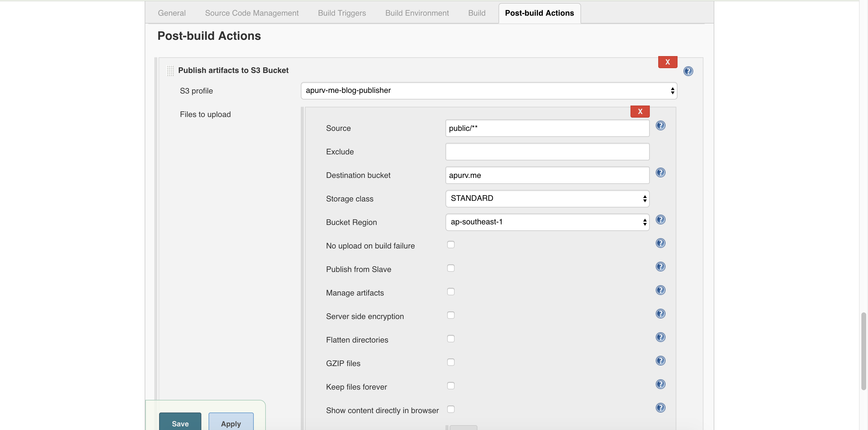
Task: Tick the GZIP files checkbox
Action: point(451,362)
